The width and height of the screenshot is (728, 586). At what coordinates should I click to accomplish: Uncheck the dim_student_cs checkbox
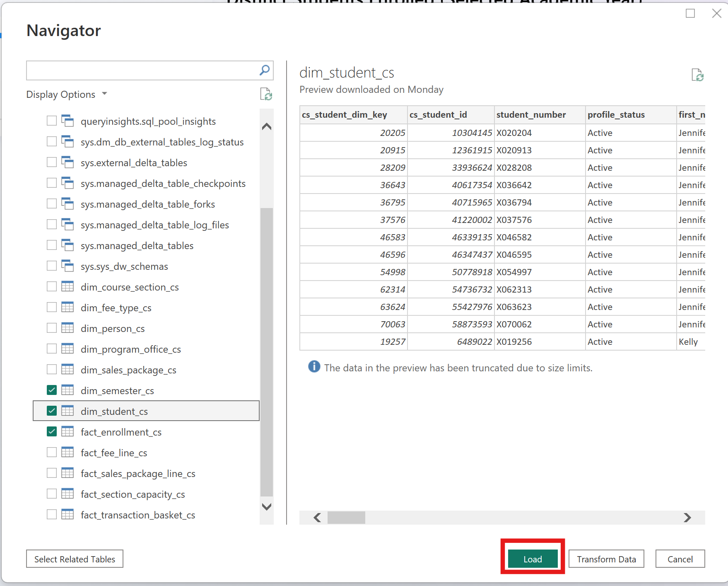(x=52, y=411)
